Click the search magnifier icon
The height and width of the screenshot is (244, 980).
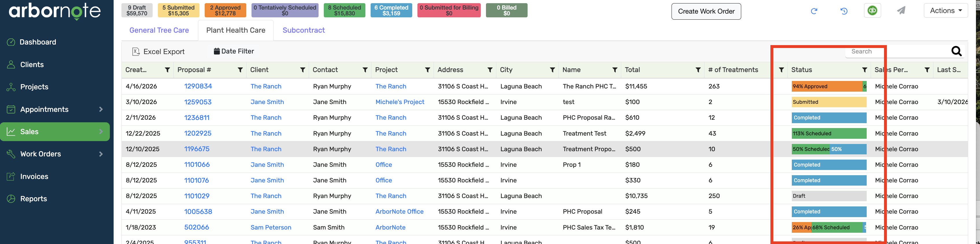(956, 51)
